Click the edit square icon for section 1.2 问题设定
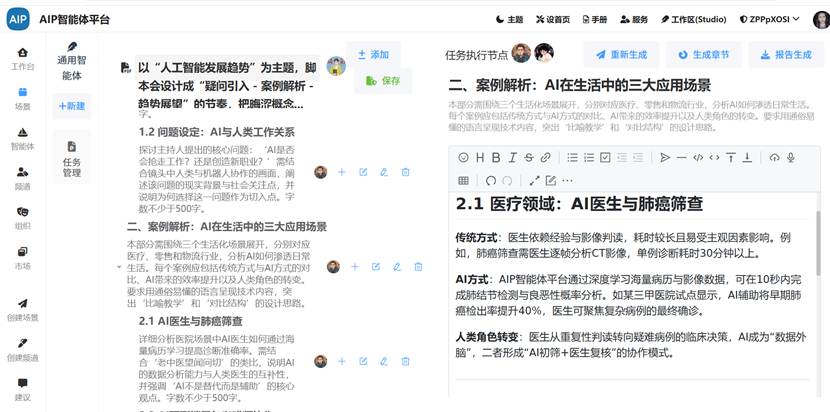Image resolution: width=830 pixels, height=412 pixels. (x=363, y=172)
